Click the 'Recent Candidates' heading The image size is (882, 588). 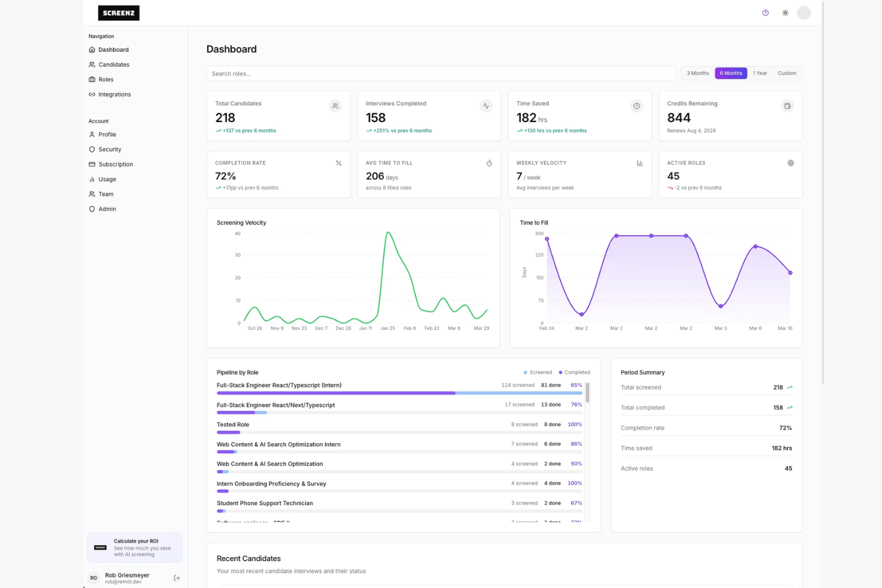point(249,559)
